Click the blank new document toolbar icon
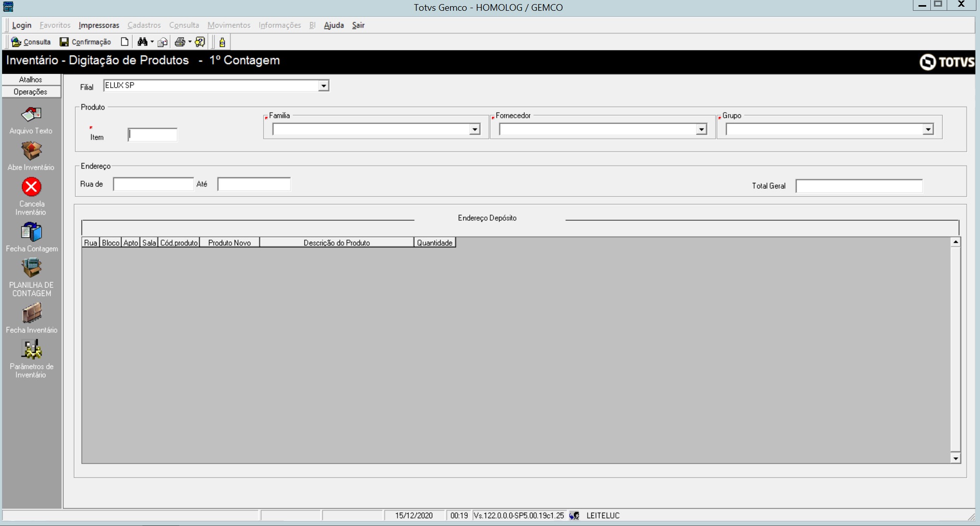This screenshot has width=980, height=526. tap(124, 42)
